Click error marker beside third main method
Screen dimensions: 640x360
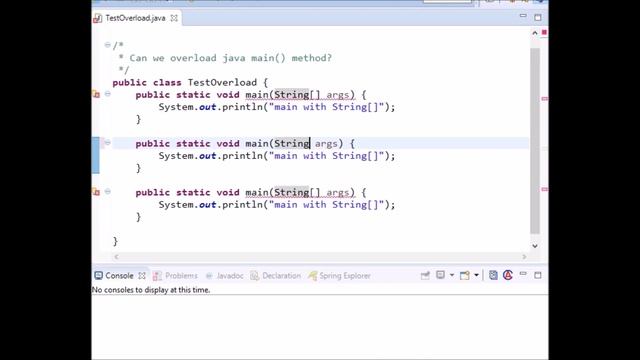point(96,192)
